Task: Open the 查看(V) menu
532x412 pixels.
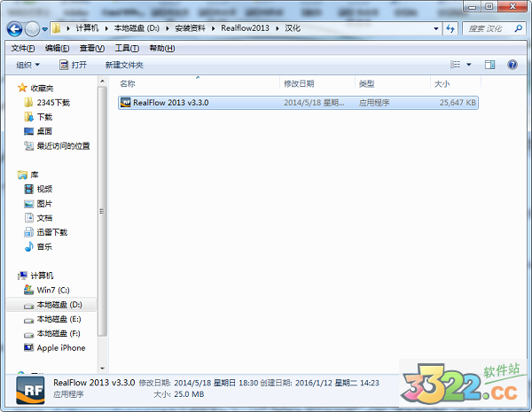Action: [92, 49]
